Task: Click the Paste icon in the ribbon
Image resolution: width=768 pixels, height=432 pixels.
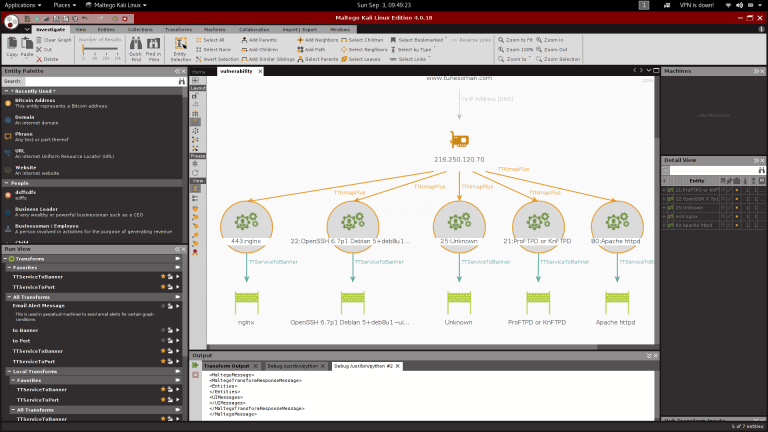Action: [27, 44]
